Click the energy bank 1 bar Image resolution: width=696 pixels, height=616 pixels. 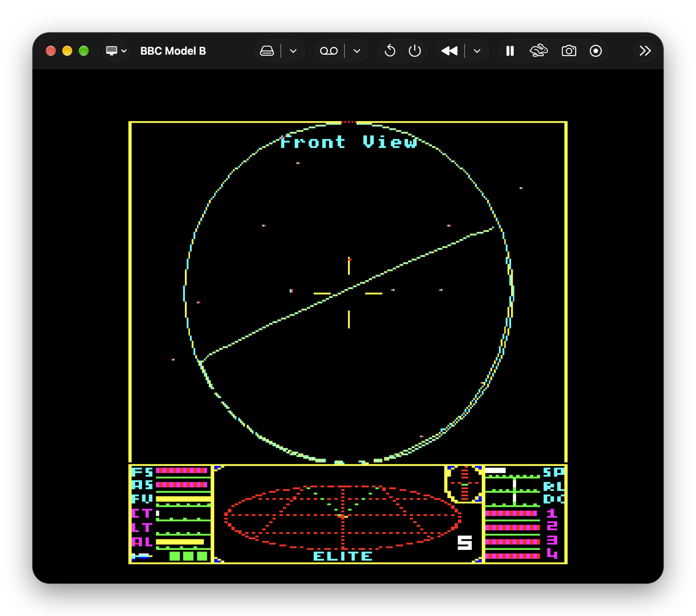click(x=512, y=513)
